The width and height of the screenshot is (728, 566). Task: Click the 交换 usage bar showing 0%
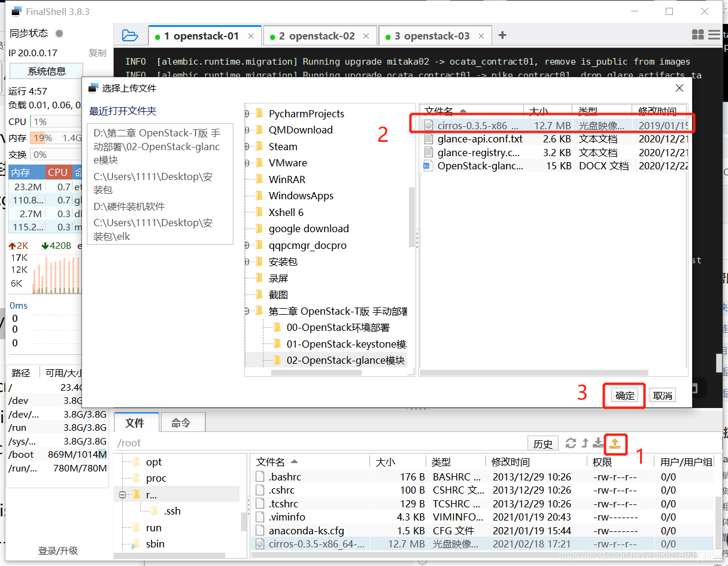[56, 154]
